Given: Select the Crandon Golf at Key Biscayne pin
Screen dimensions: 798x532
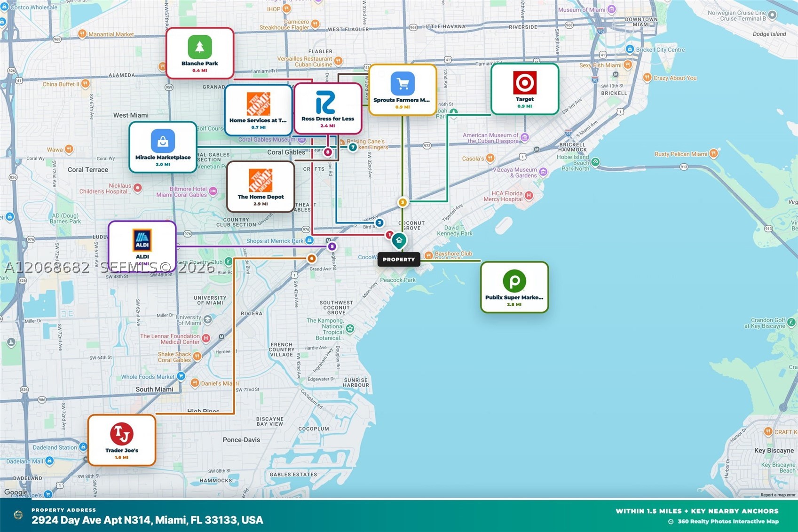Looking at the screenshot, I should [x=791, y=323].
